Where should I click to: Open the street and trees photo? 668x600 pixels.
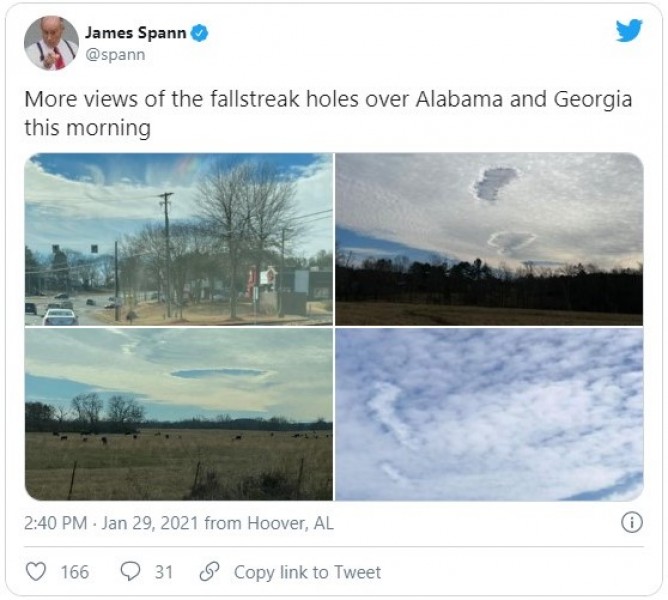point(179,239)
